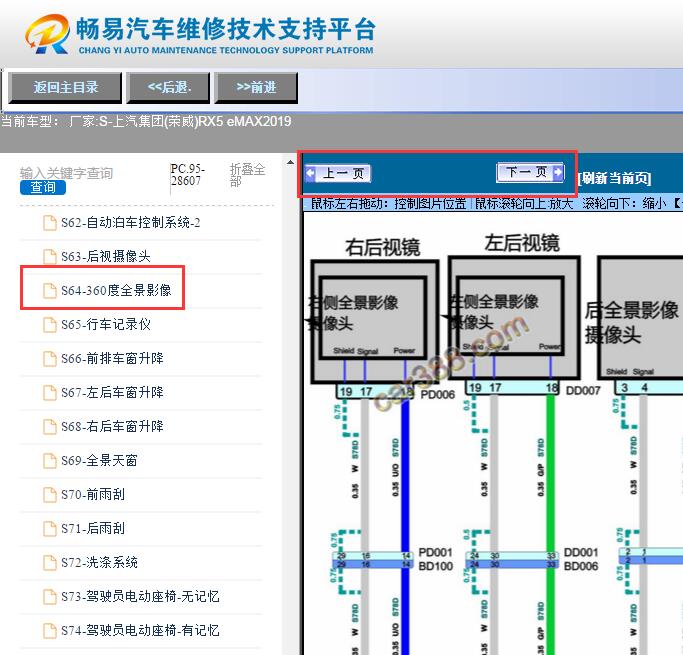The height and width of the screenshot is (655, 683).
Task: Click the BD100 connector label
Action: (435, 566)
